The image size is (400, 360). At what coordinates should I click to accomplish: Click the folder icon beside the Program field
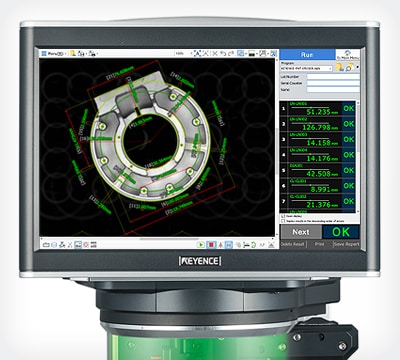click(x=340, y=68)
